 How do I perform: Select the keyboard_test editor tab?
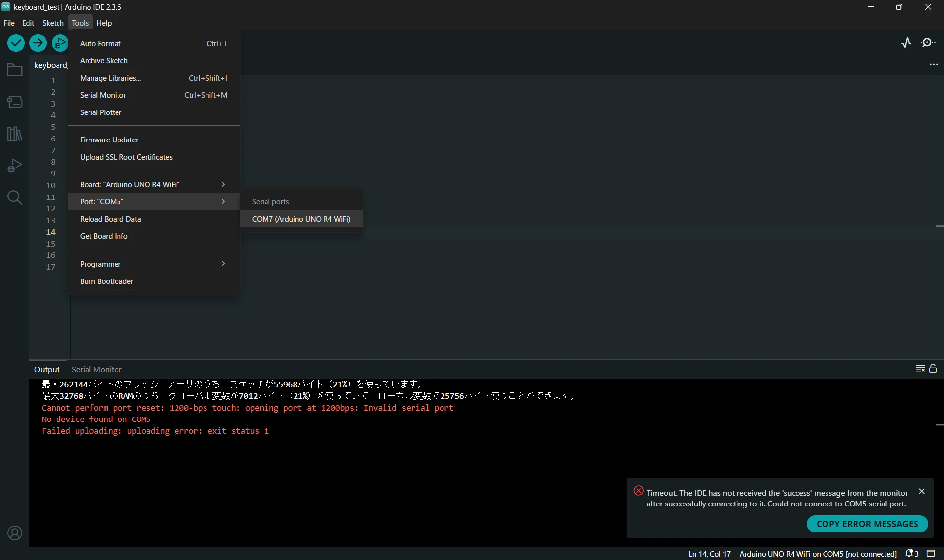50,65
